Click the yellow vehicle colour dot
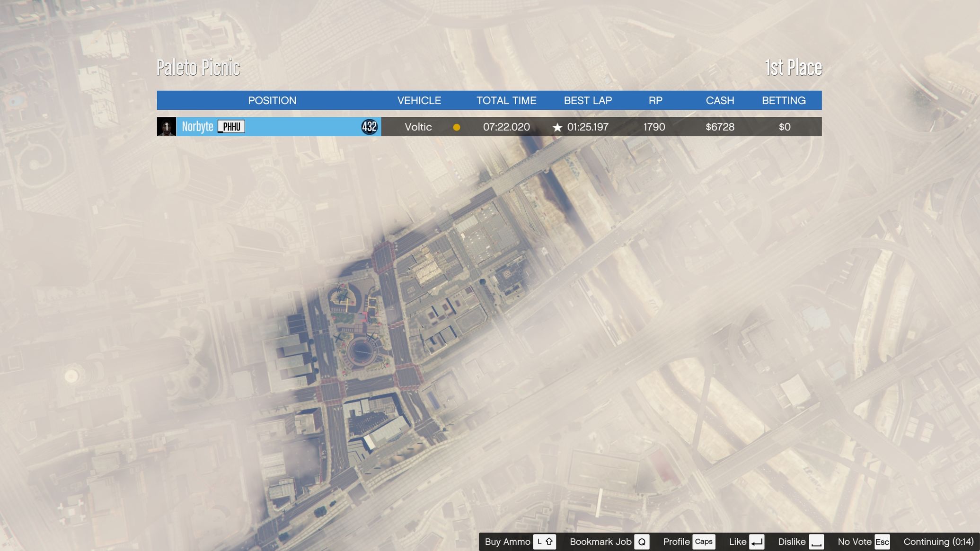Screen dimensions: 980x551 click(x=457, y=127)
